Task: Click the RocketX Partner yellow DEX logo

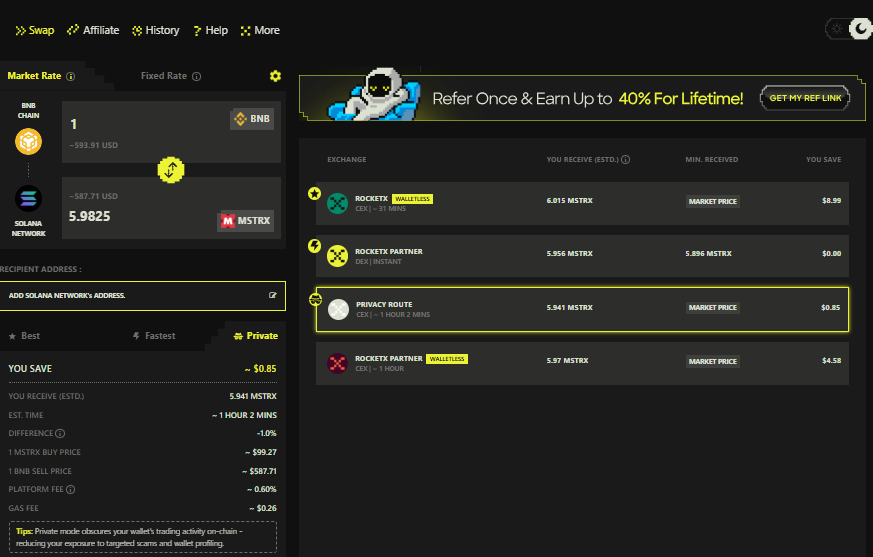Action: tap(337, 256)
